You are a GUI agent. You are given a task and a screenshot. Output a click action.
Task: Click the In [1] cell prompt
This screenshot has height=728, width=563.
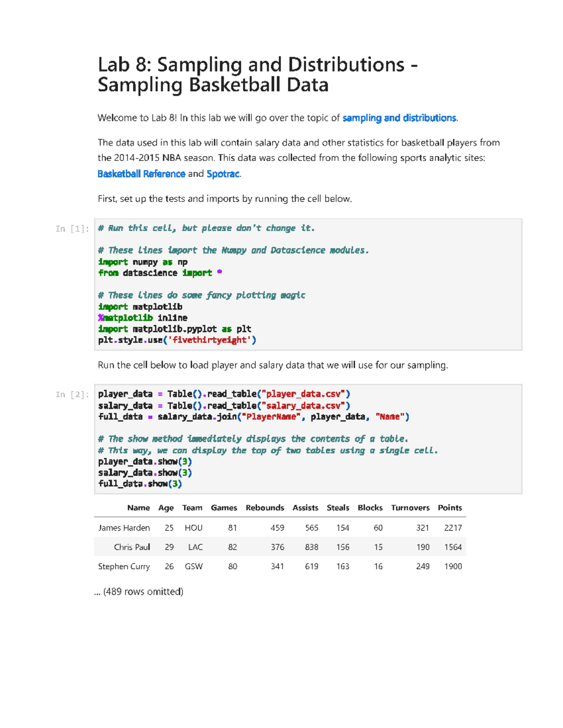tap(72, 229)
